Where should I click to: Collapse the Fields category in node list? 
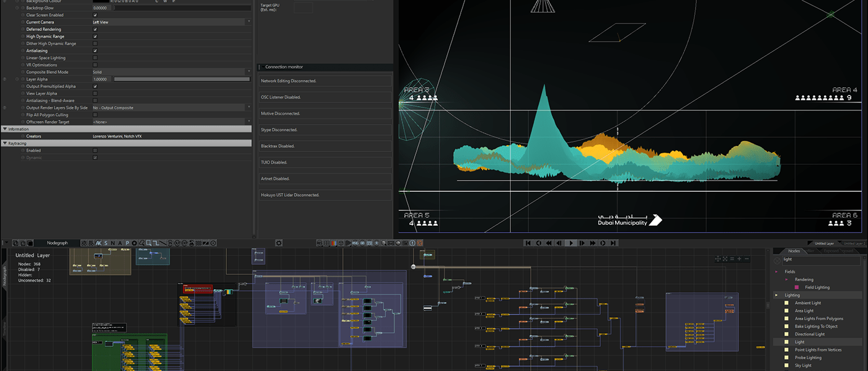point(777,272)
